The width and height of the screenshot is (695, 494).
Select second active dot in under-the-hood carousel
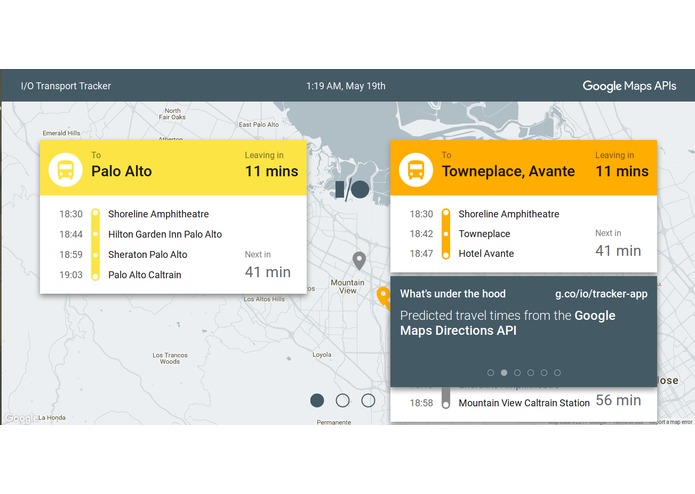504,373
